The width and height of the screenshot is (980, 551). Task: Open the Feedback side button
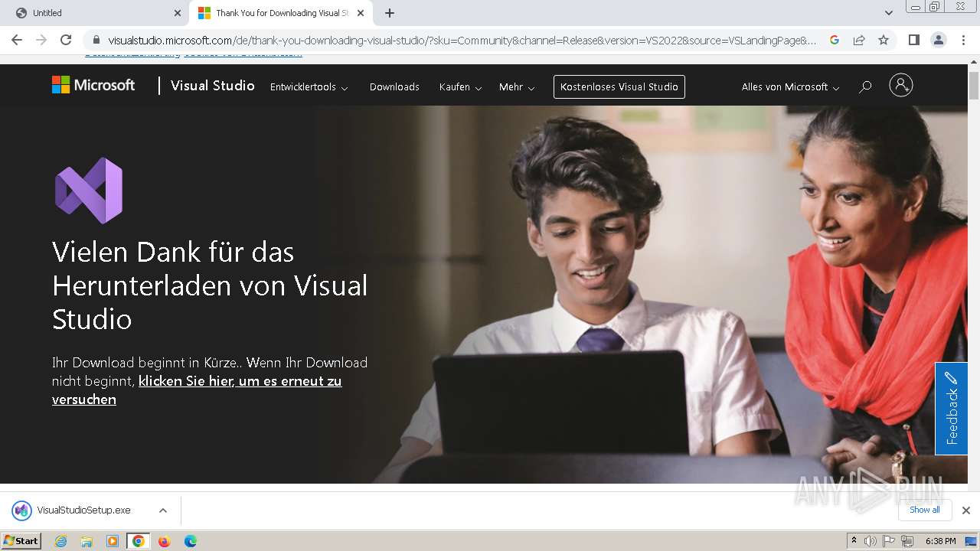951,409
